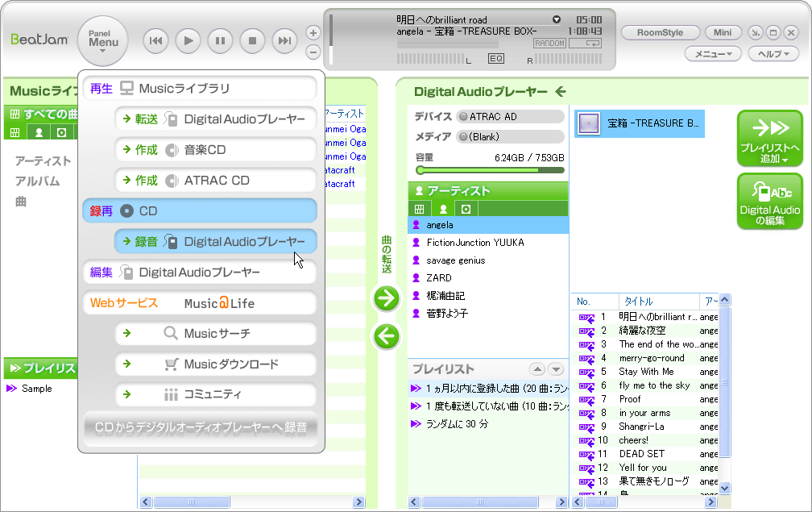Open track dropdown in display panel

[556, 19]
